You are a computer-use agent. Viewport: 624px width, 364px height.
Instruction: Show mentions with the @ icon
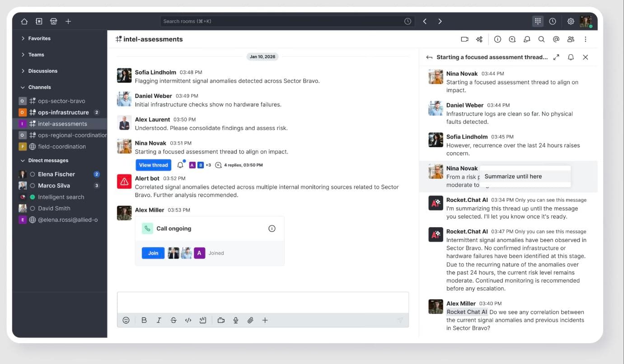(x=556, y=39)
